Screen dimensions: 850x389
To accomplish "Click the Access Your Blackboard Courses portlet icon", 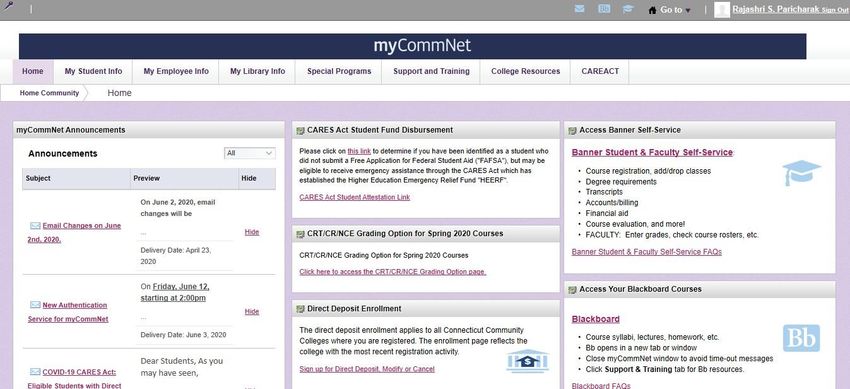I will (x=572, y=289).
